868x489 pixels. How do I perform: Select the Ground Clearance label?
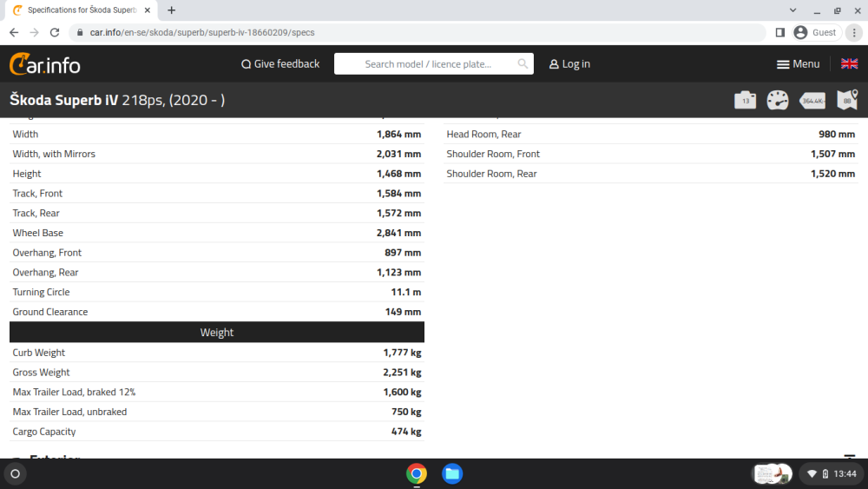pos(49,312)
